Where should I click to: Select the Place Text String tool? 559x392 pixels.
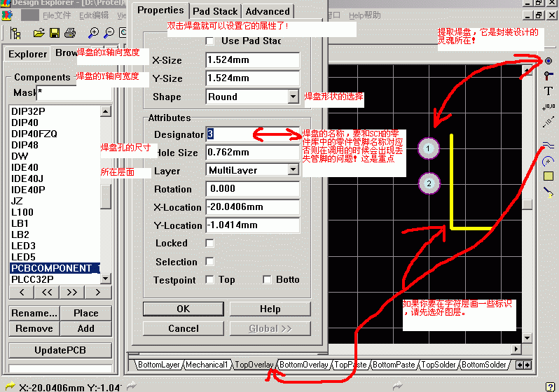(548, 91)
